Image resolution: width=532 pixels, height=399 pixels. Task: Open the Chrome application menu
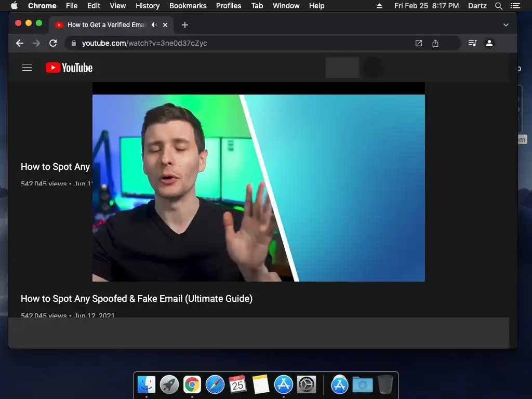click(42, 6)
